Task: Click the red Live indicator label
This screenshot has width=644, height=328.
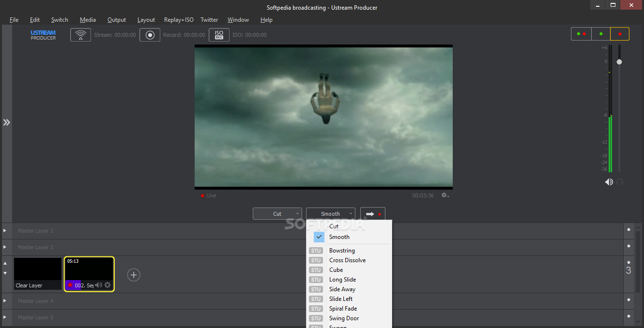Action: coord(209,195)
